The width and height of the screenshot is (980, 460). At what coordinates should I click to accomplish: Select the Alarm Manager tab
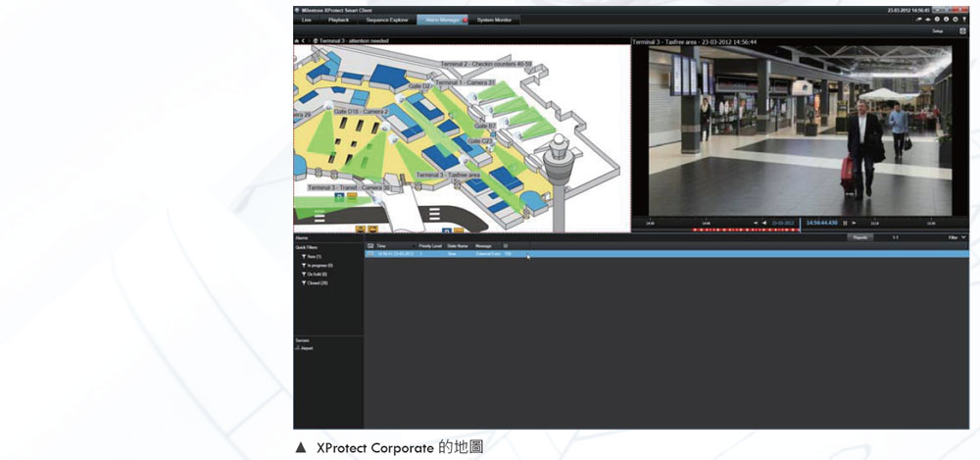(443, 20)
